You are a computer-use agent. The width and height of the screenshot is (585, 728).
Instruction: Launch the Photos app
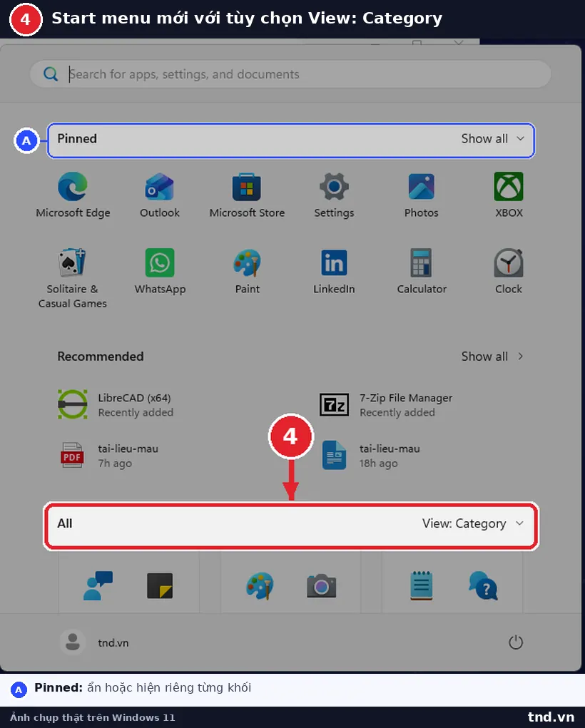pyautogui.click(x=422, y=195)
